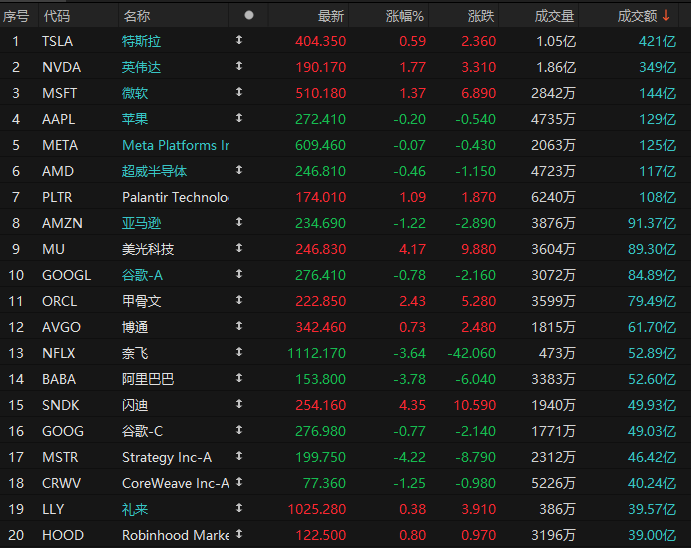Click the grey dot column header icon
691x548 pixels.
(x=249, y=15)
